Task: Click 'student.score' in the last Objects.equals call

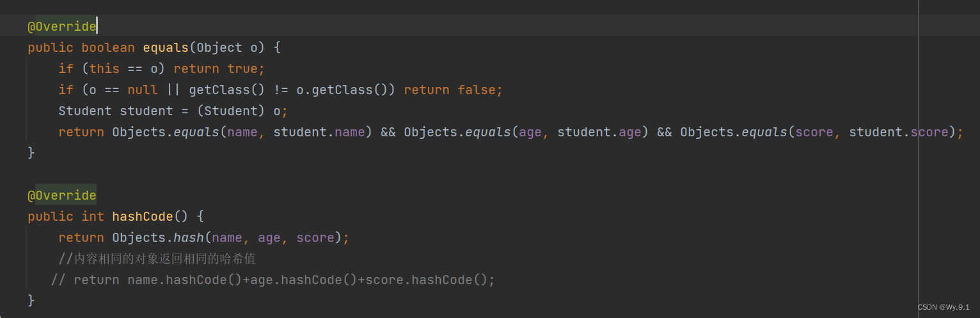Action: click(x=899, y=132)
